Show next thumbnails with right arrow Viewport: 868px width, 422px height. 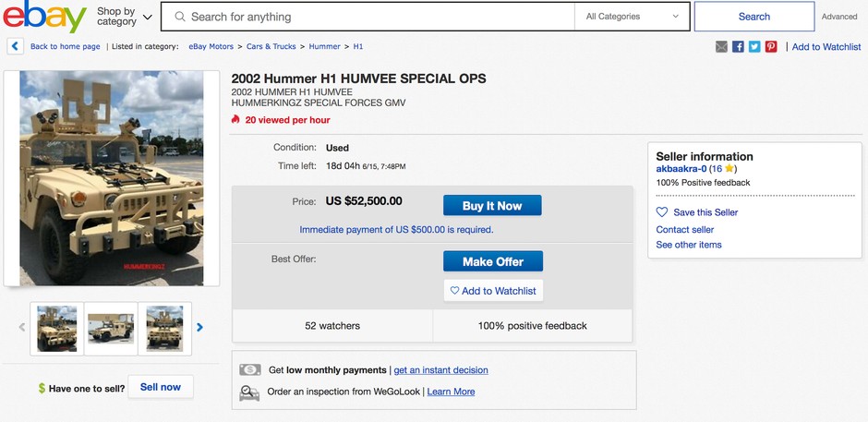(199, 327)
